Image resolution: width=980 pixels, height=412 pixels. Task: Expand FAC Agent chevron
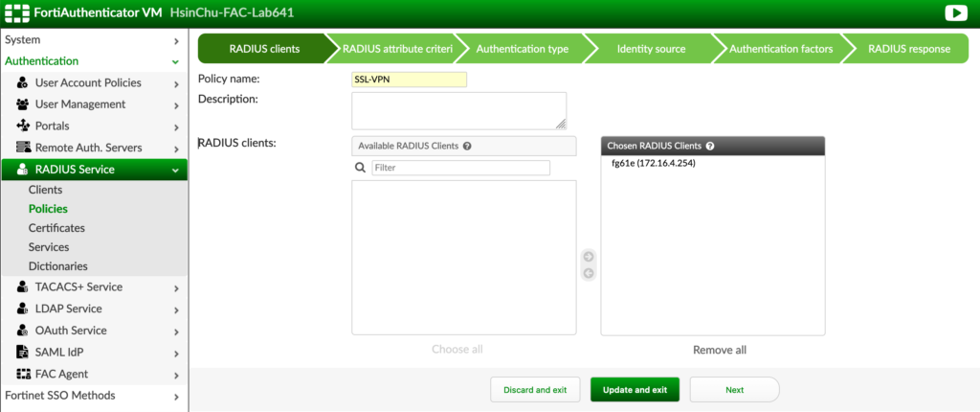(176, 376)
